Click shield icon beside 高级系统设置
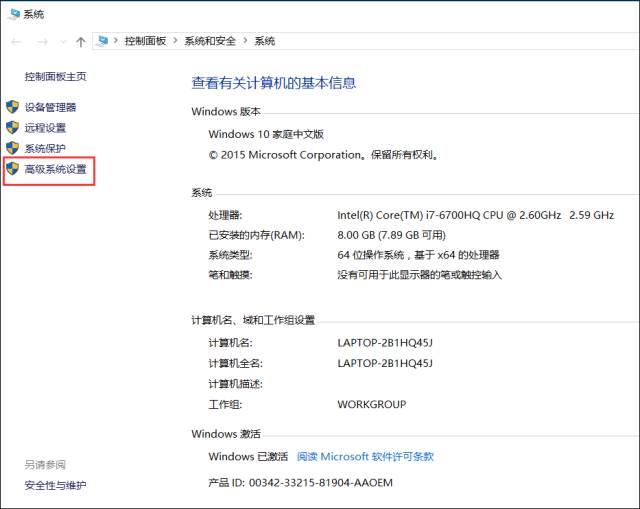 click(13, 168)
